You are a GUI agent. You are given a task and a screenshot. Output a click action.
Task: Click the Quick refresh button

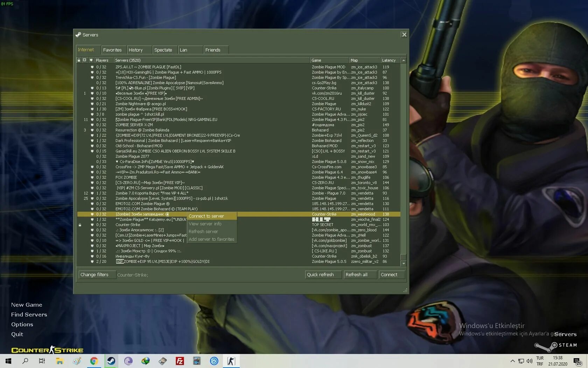pyautogui.click(x=323, y=274)
